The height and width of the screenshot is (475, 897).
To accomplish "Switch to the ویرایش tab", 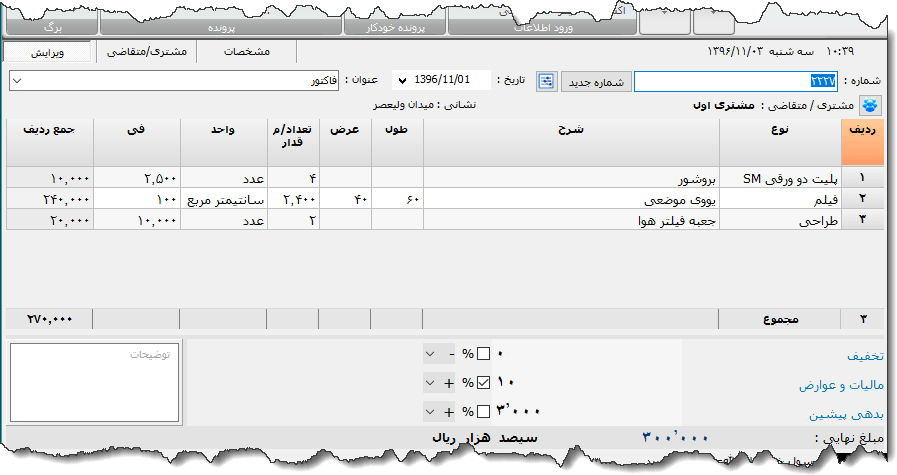I will pos(49,52).
